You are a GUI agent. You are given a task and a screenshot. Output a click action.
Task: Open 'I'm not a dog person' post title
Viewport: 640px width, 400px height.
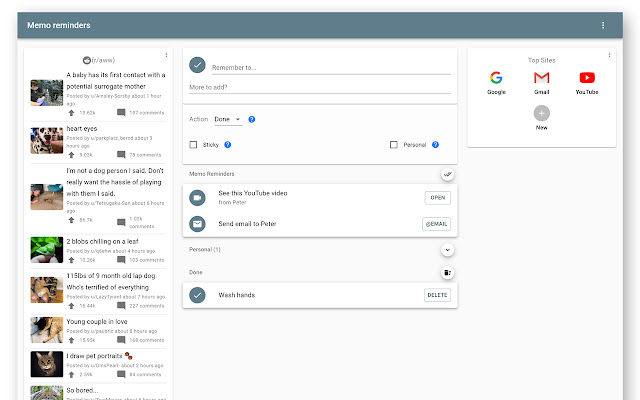click(115, 182)
